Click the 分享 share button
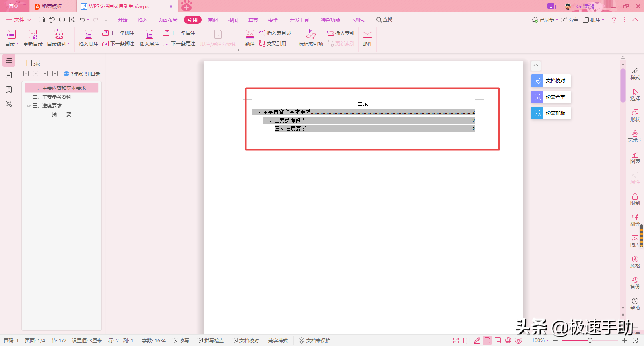 point(570,20)
